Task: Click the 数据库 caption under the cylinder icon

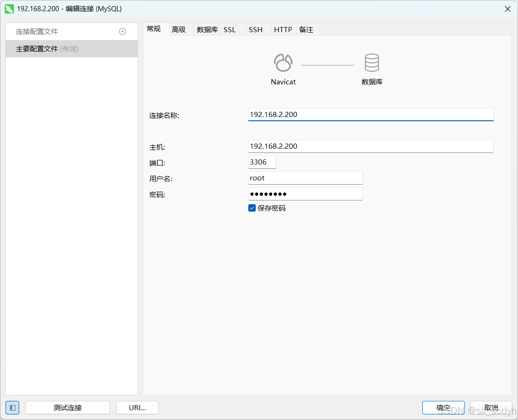Action: (x=372, y=82)
